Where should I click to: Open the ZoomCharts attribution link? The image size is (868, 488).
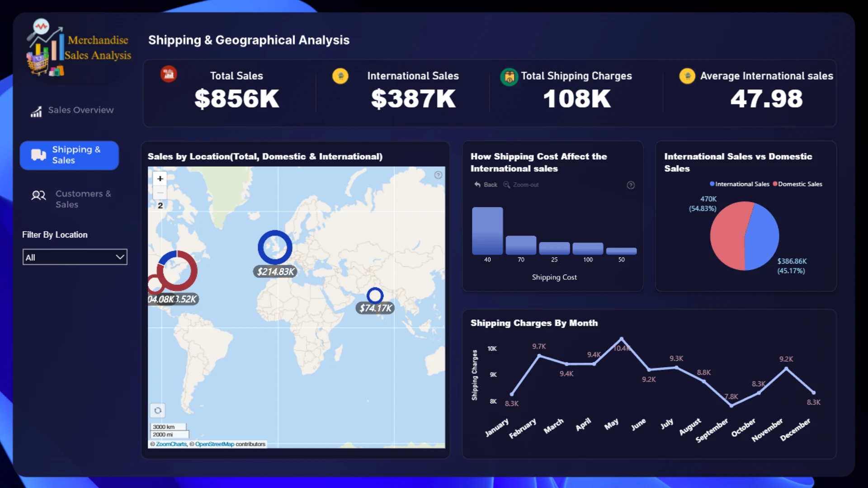(171, 444)
